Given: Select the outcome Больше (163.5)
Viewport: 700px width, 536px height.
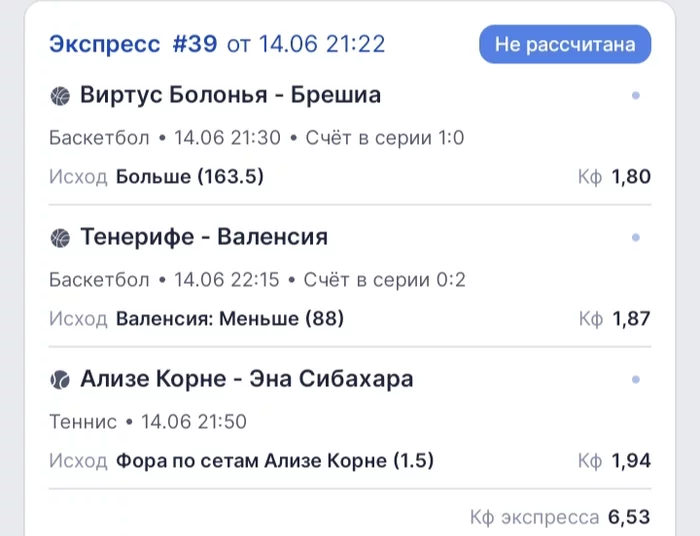Looking at the screenshot, I should pos(189,177).
